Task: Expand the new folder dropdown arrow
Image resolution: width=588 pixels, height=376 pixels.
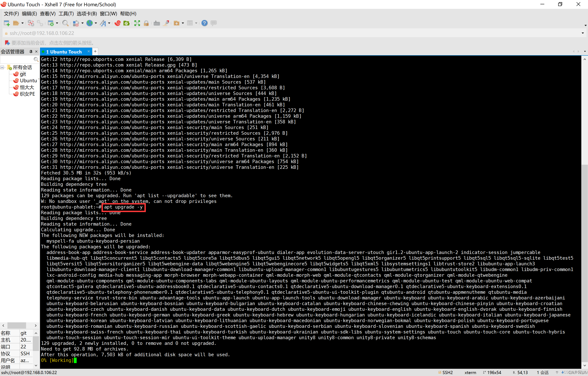Action: click(183, 23)
